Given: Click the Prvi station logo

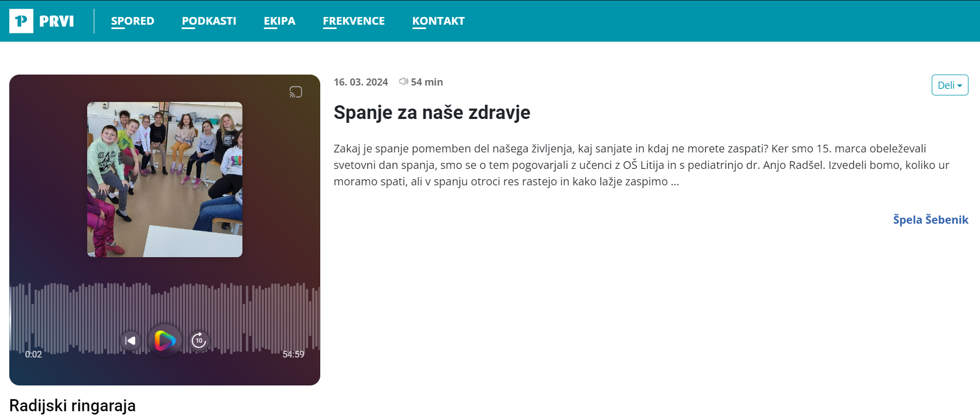Looking at the screenshot, I should 42,21.
